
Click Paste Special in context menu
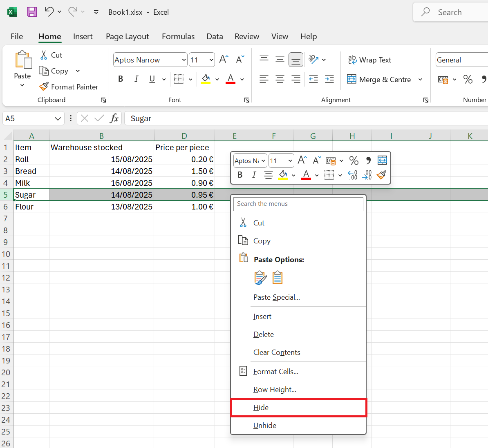(298, 297)
